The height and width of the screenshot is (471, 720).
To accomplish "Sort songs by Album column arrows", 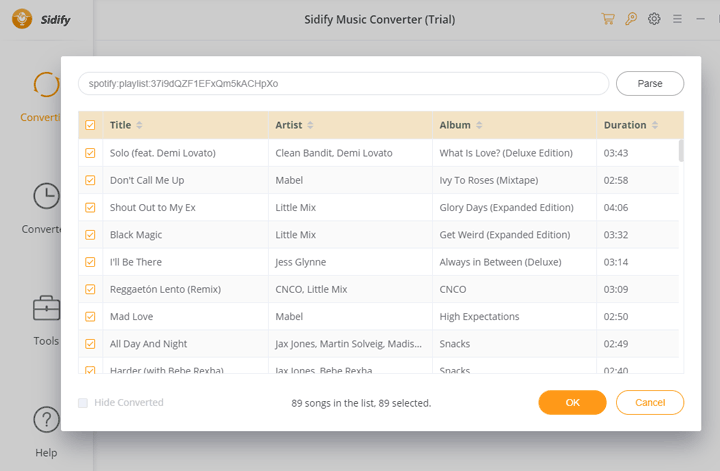I will pos(480,125).
